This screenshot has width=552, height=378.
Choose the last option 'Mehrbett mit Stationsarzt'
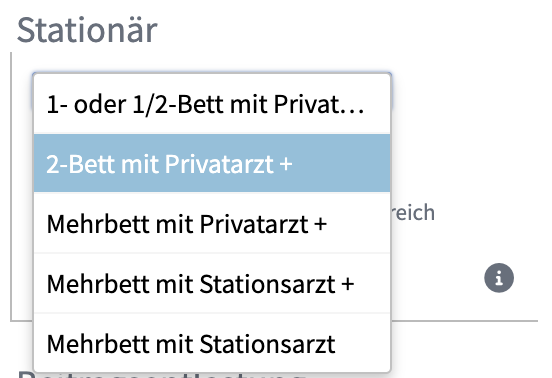[x=212, y=343]
